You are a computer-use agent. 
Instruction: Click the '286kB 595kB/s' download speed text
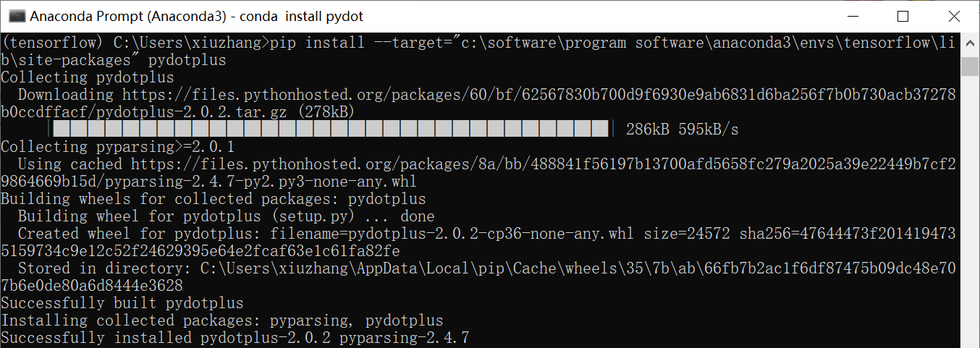[683, 130]
